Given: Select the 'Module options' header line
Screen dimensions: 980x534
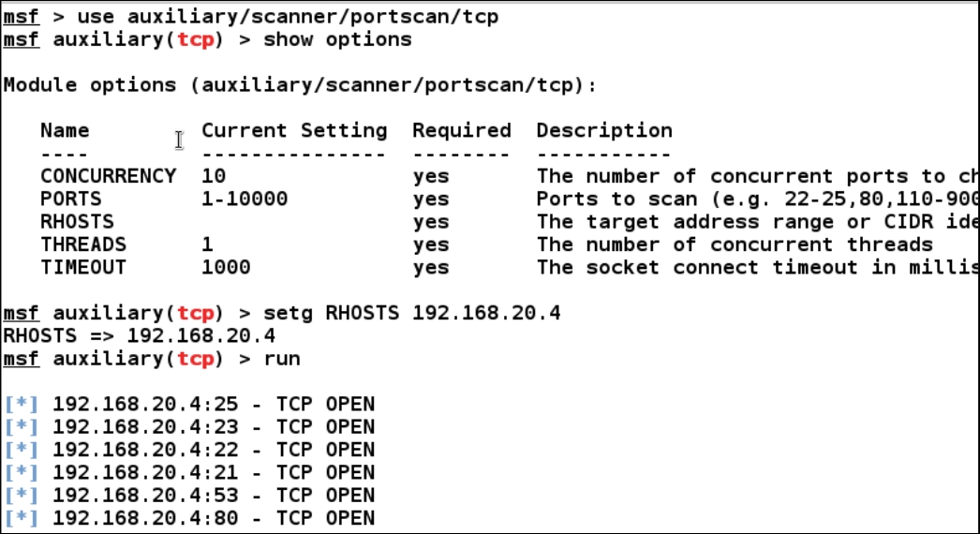Looking at the screenshot, I should click(300, 85).
